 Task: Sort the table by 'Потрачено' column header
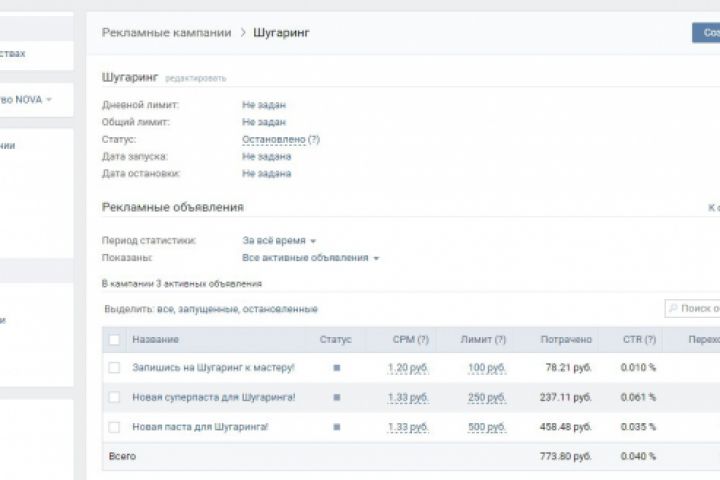pos(565,340)
